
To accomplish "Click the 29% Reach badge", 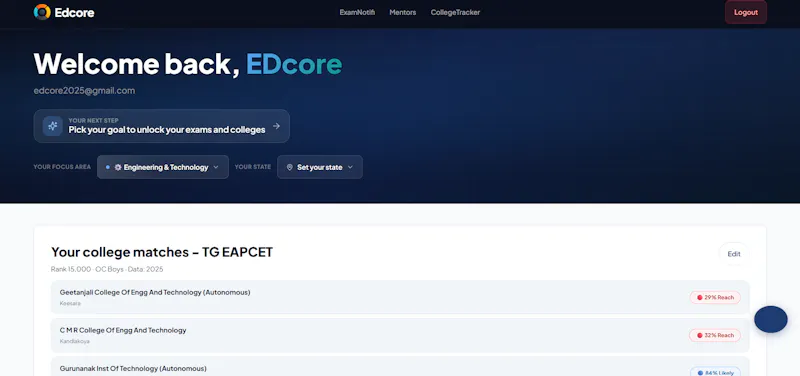I will pyautogui.click(x=715, y=297).
